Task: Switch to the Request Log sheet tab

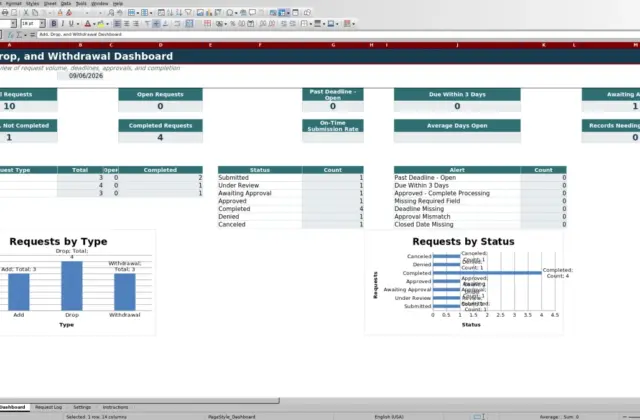Action: coord(48,407)
